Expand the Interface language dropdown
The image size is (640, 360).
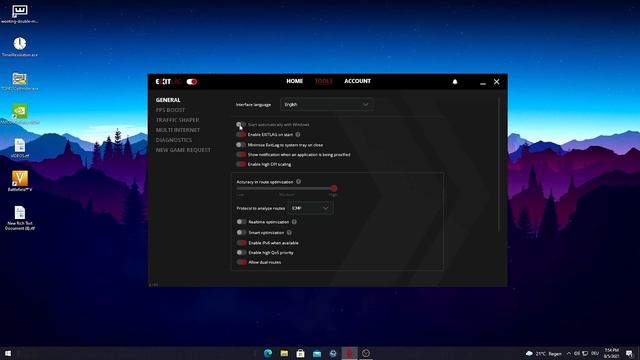pos(327,104)
